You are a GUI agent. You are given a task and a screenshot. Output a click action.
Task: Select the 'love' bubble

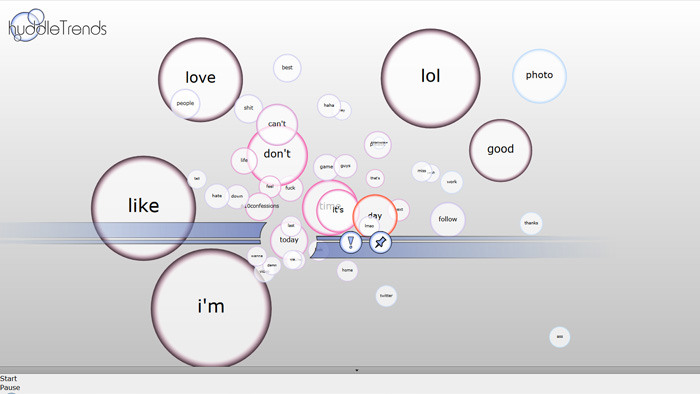(200, 79)
